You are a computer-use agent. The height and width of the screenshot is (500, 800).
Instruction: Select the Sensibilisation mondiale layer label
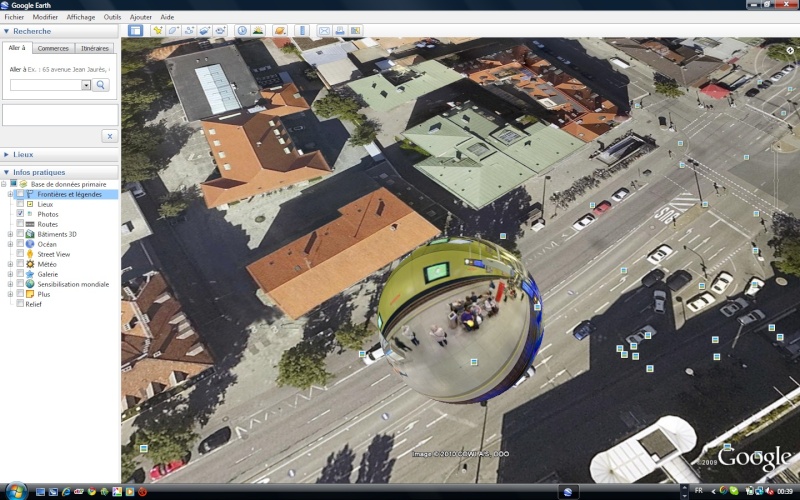[73, 284]
